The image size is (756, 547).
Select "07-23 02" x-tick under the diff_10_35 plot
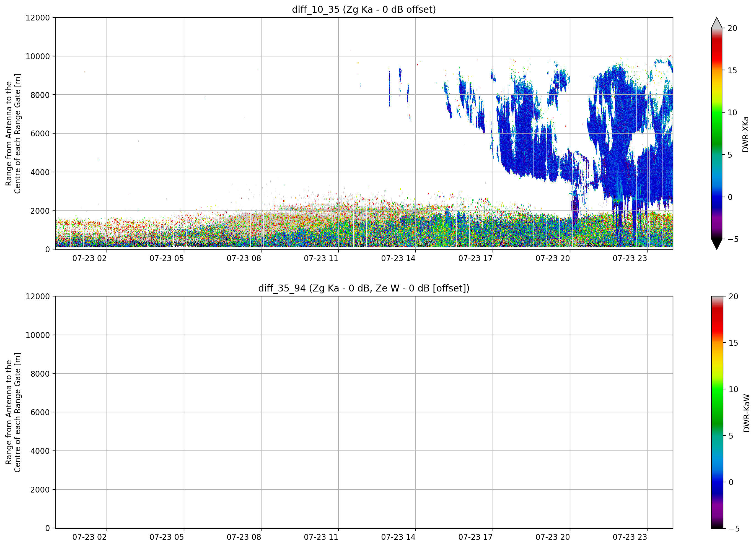click(89, 259)
